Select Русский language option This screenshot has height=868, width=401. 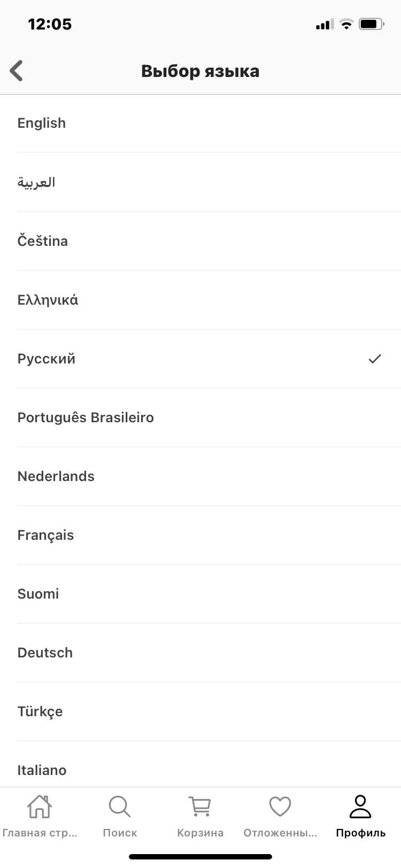point(47,359)
